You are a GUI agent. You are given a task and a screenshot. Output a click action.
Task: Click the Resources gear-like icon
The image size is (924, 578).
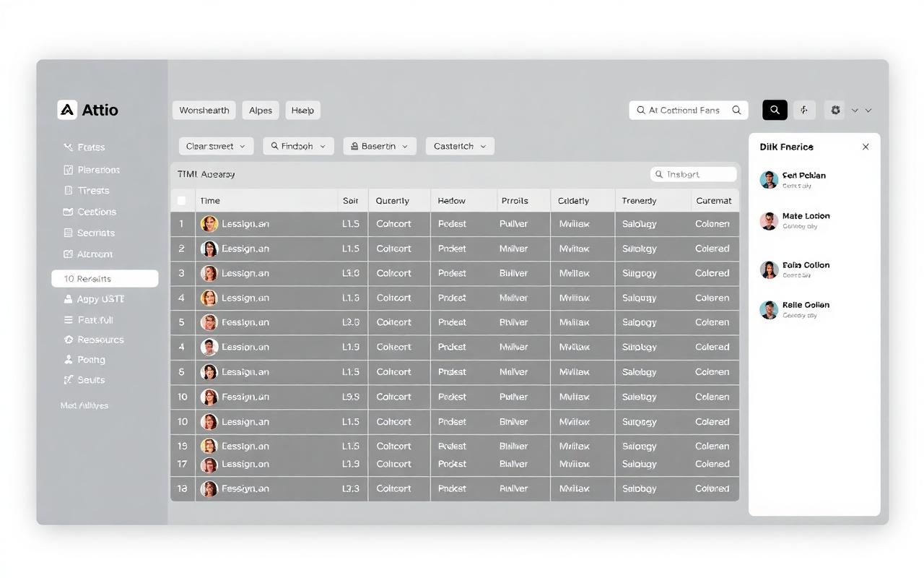(68, 340)
